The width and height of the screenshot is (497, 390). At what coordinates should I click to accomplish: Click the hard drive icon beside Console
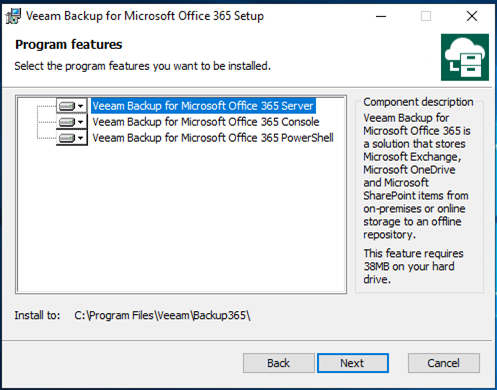point(67,122)
